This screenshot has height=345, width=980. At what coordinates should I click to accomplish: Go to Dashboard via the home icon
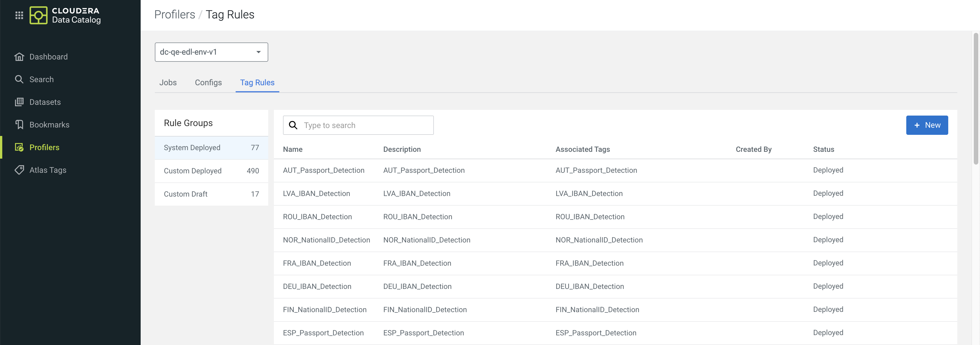(19, 57)
